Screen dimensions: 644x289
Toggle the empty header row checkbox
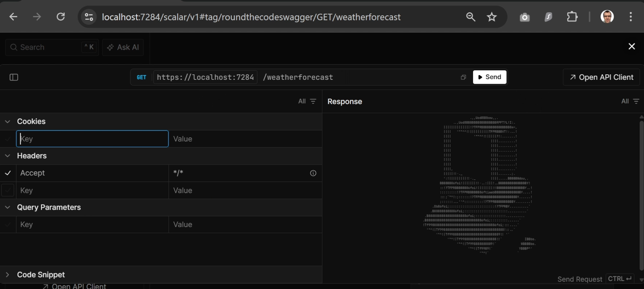(8, 190)
